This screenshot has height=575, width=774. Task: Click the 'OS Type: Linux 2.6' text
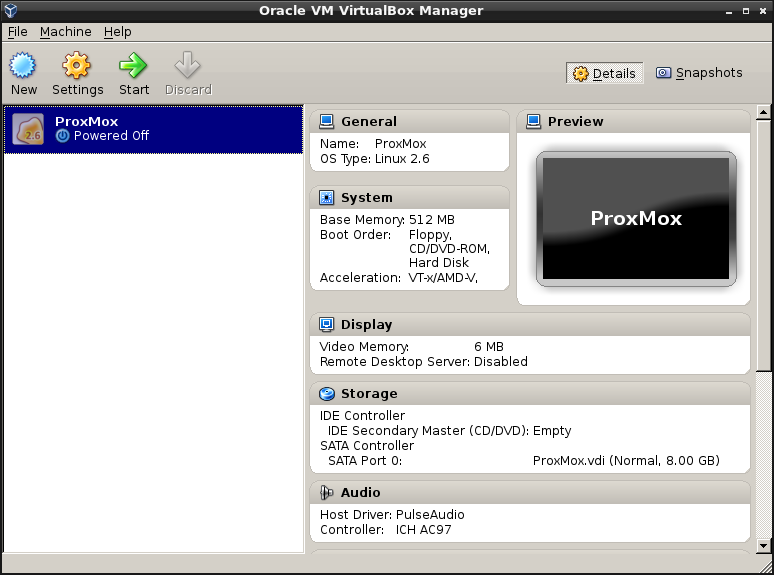pos(375,159)
